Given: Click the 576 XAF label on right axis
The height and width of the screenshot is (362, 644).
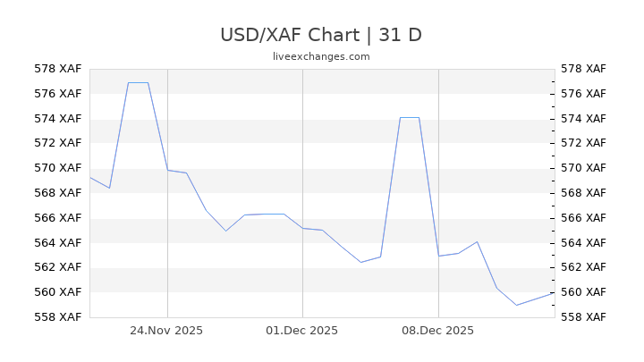Looking at the screenshot, I should (581, 93).
